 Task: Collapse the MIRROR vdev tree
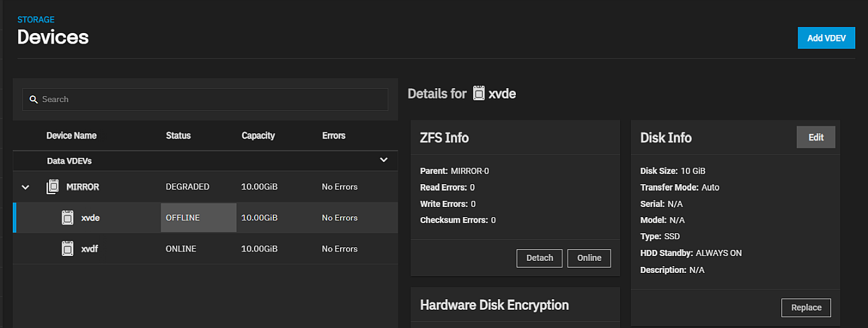26,187
